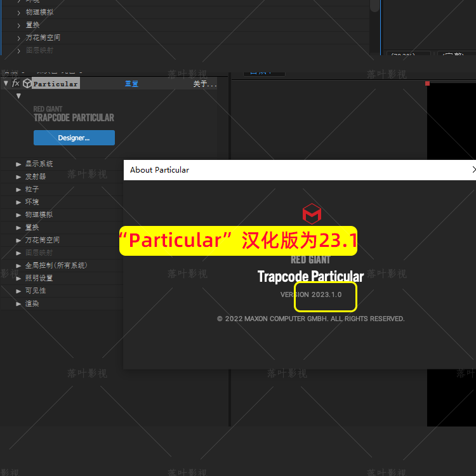Close the About Particular dialog

coord(473,169)
